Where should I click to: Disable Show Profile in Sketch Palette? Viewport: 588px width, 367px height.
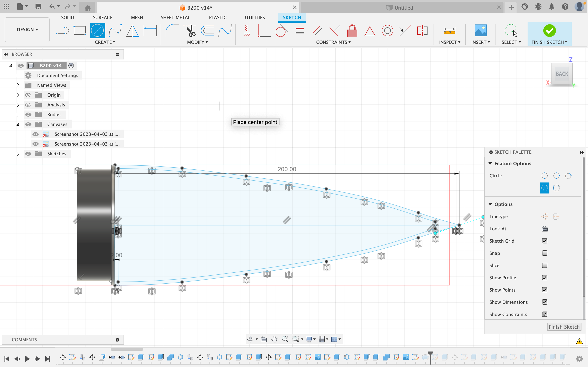[545, 277]
